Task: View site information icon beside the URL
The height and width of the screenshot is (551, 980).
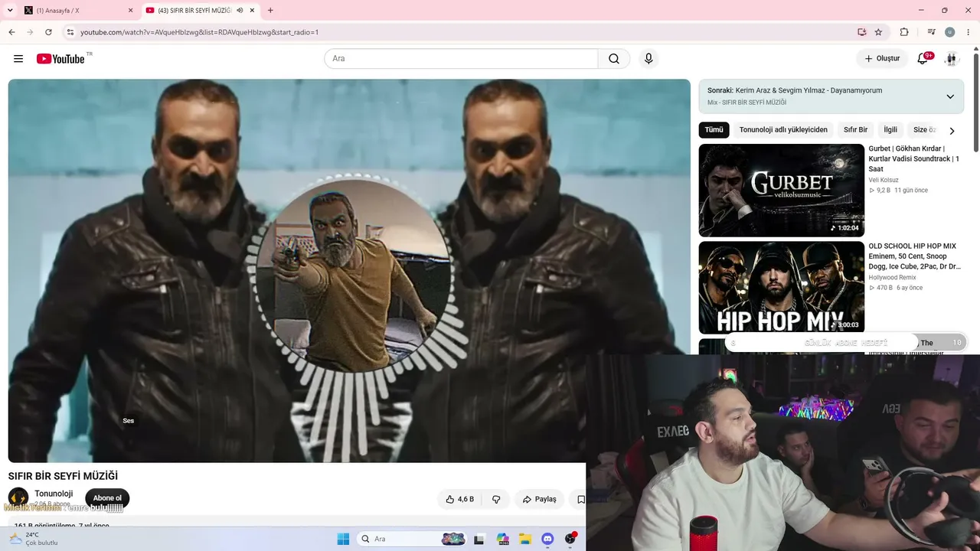Action: click(70, 32)
